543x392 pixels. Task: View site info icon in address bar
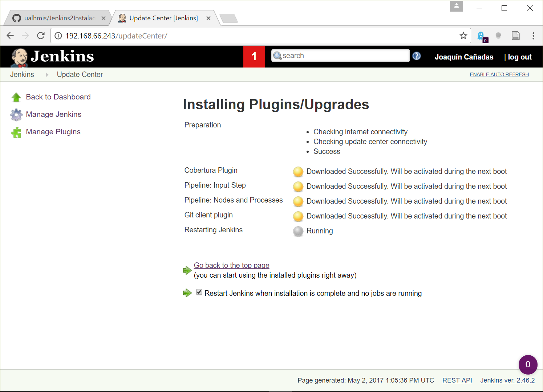58,36
